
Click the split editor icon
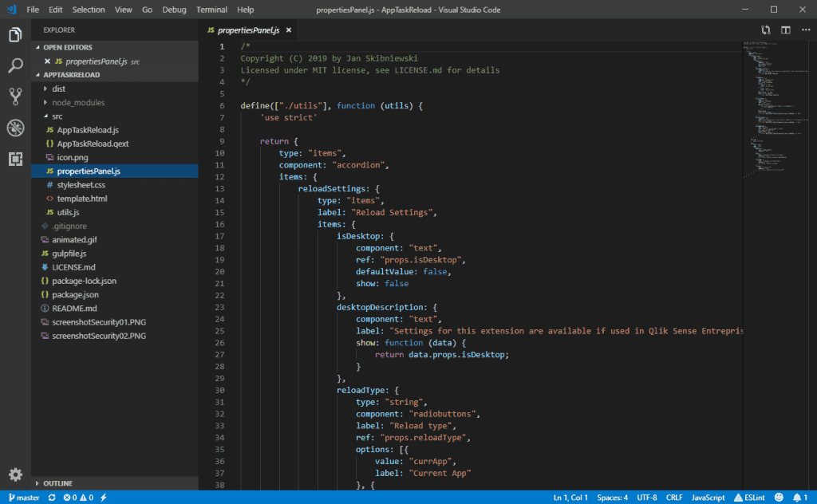(785, 30)
